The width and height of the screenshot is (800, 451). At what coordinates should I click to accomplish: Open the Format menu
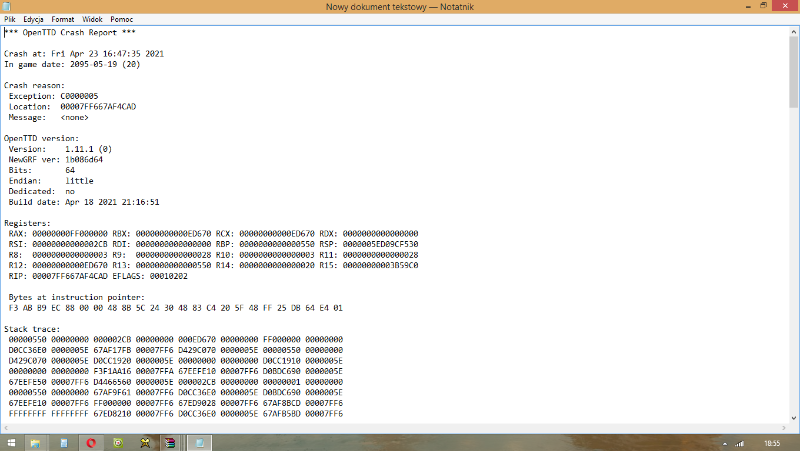coord(63,19)
